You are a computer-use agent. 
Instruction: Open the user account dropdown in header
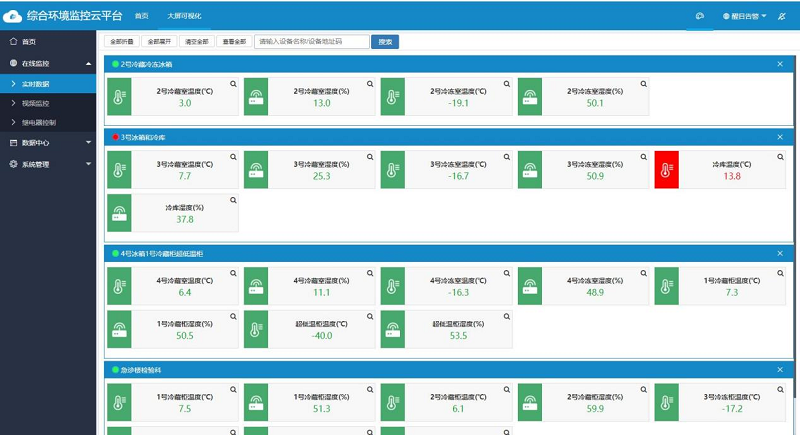point(740,16)
